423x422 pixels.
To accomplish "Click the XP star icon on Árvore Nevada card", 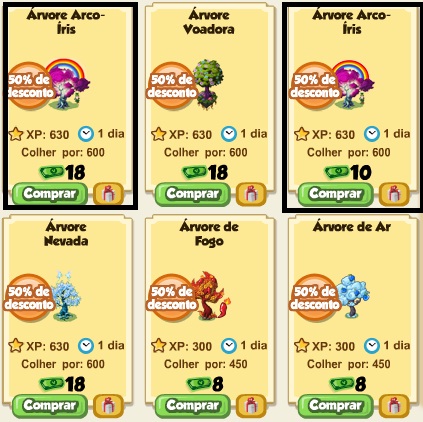I will 16,346.
